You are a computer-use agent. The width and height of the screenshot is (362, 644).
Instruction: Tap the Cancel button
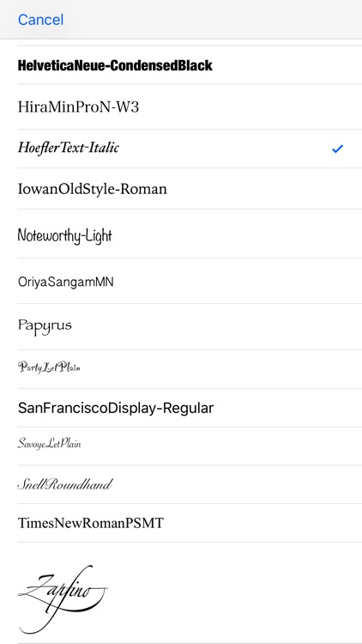(40, 20)
